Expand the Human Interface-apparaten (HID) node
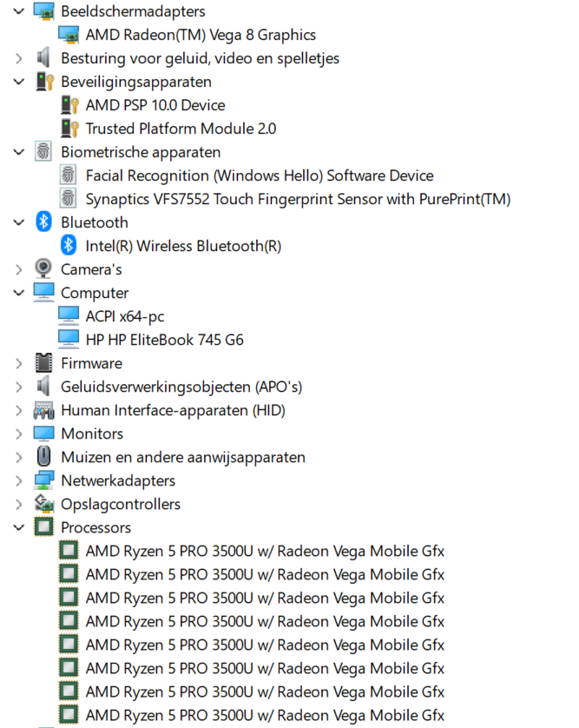This screenshot has height=728, width=579. pos(19,410)
